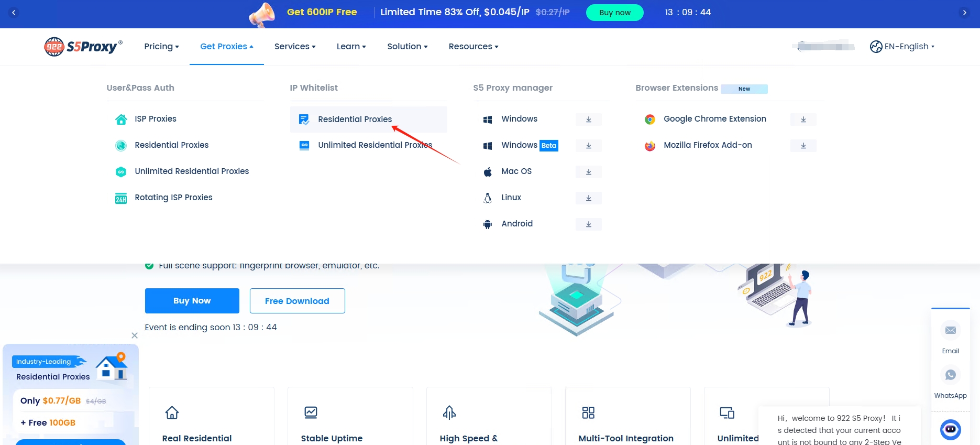The width and height of the screenshot is (980, 445).
Task: Select Residential Proxies under IP Whitelist
Action: [x=355, y=120]
